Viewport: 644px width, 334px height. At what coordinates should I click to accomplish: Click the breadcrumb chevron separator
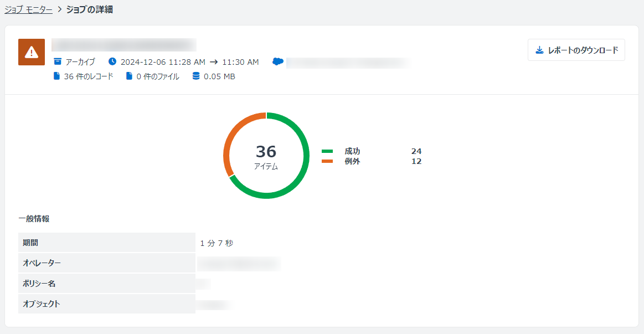point(59,9)
